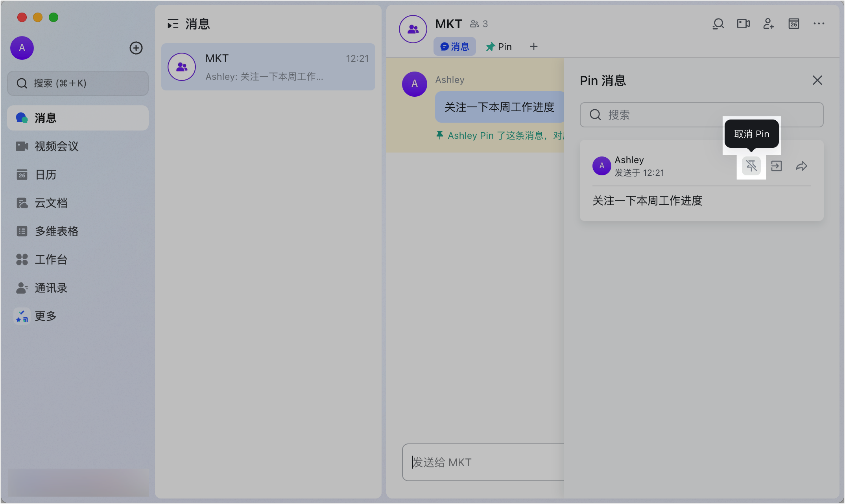Viewport: 845px width, 504px height.
Task: Click the global search box 搜索 (⌘+K)
Action: click(x=78, y=83)
